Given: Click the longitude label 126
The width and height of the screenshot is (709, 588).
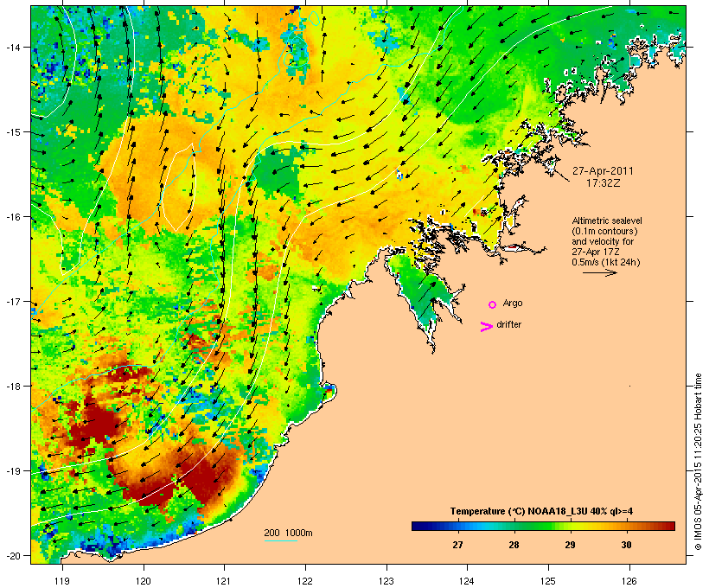Looking at the screenshot, I should (x=629, y=581).
